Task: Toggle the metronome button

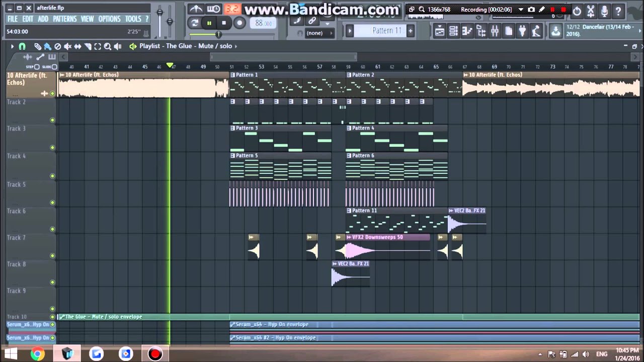Action: click(x=196, y=9)
